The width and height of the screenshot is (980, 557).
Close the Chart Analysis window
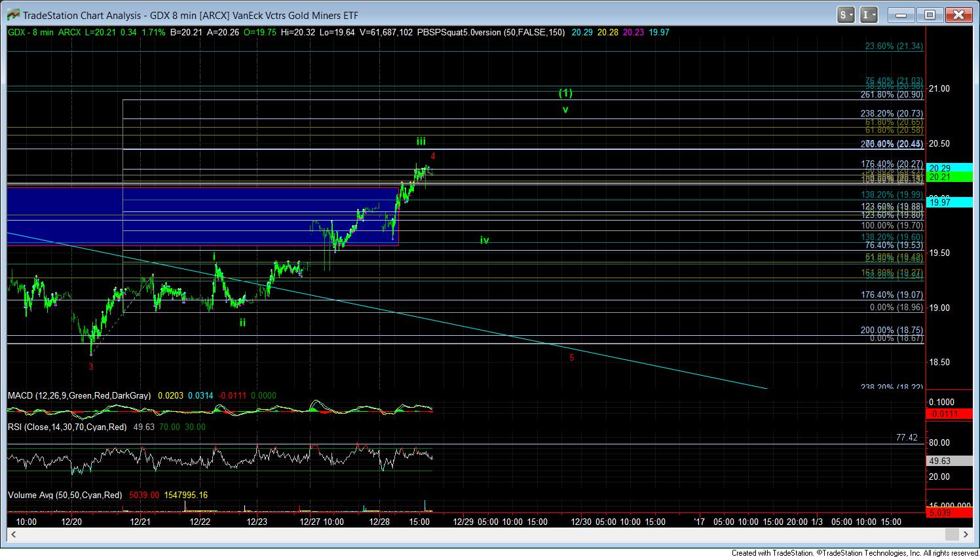(x=958, y=14)
